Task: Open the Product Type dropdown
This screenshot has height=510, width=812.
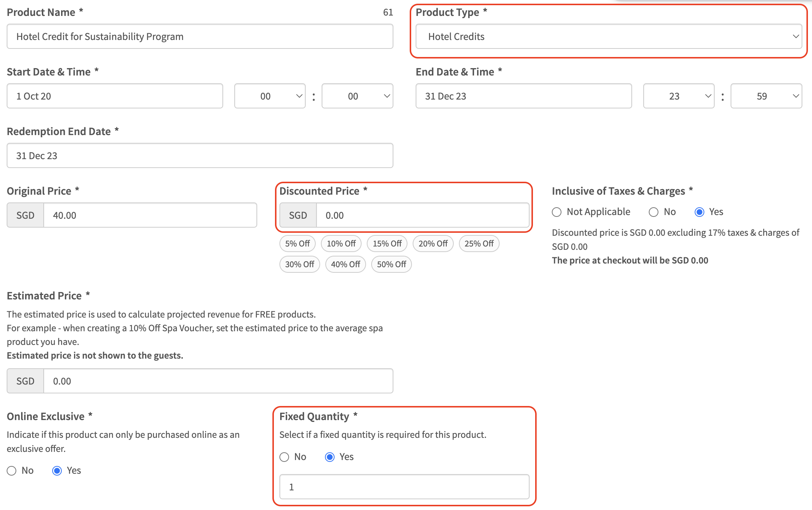Action: [608, 36]
